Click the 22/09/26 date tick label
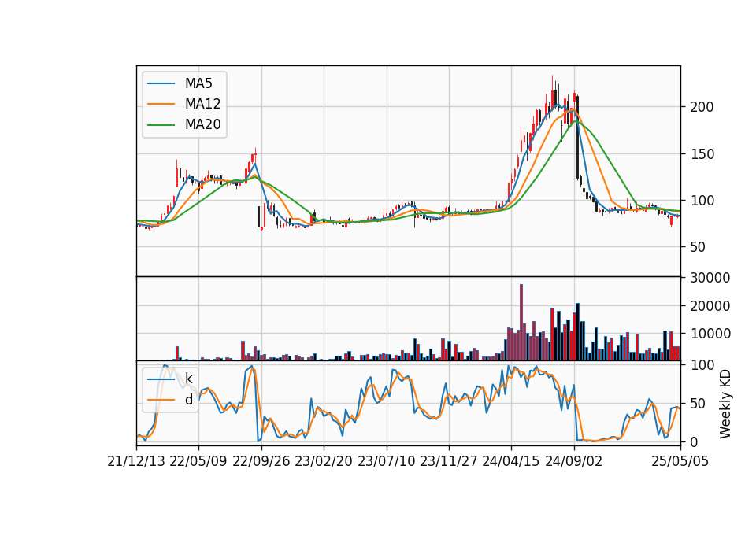Viewport: 756px width, 543px height. (x=261, y=461)
